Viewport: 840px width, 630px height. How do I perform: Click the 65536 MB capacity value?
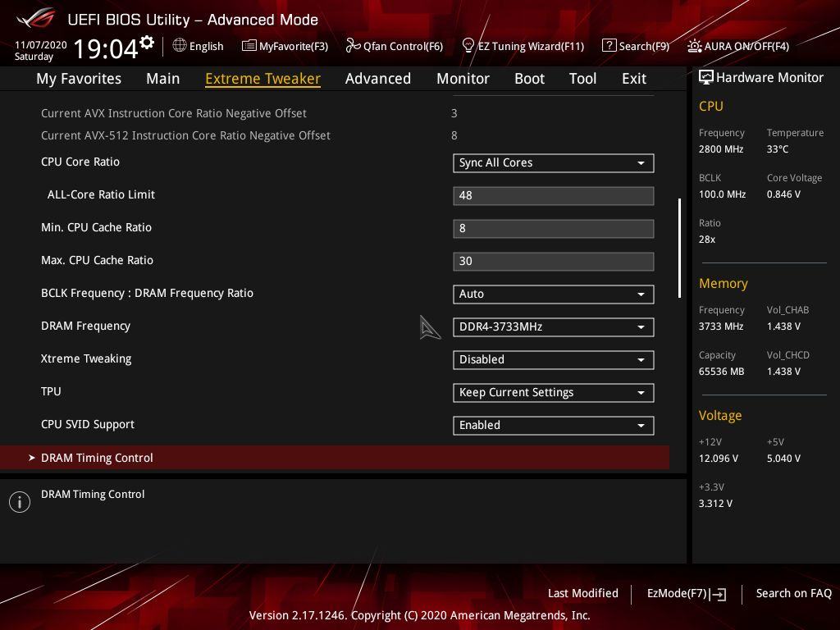[721, 372]
